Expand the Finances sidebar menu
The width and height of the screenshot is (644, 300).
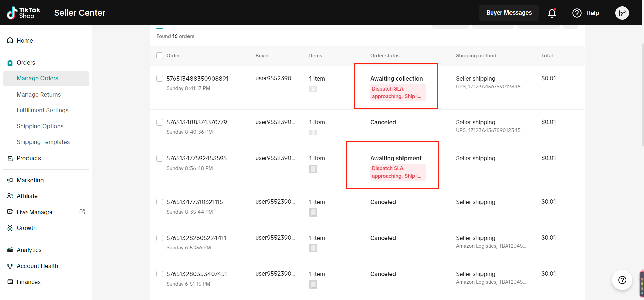[x=29, y=282]
